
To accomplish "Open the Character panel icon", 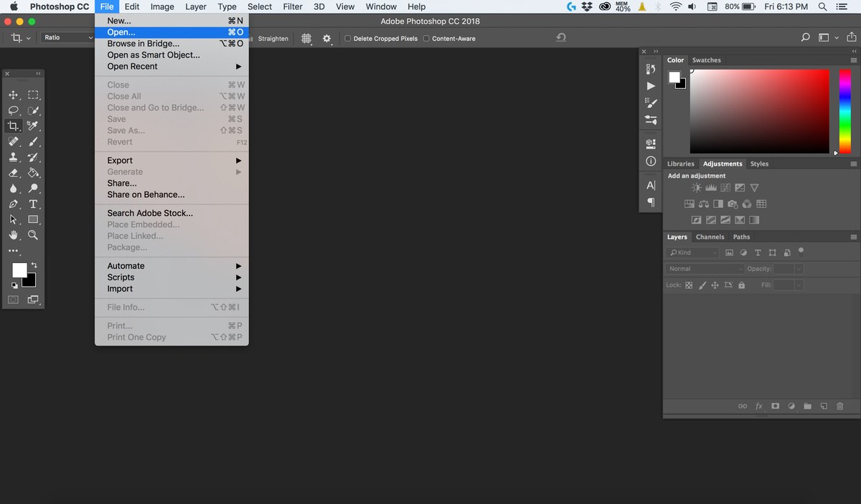I will [x=651, y=185].
